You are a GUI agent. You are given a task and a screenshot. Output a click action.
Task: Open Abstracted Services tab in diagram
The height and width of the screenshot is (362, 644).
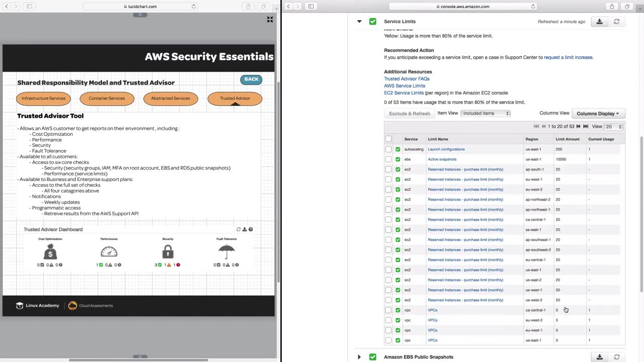[x=171, y=99]
